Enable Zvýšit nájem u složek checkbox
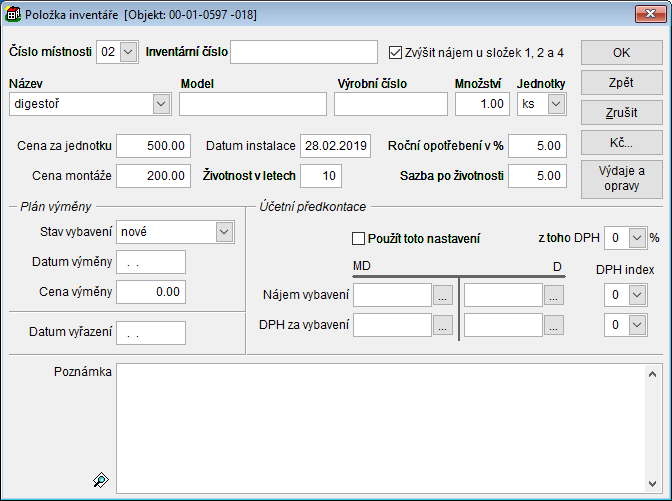This screenshot has height=501, width=672. pyautogui.click(x=396, y=52)
